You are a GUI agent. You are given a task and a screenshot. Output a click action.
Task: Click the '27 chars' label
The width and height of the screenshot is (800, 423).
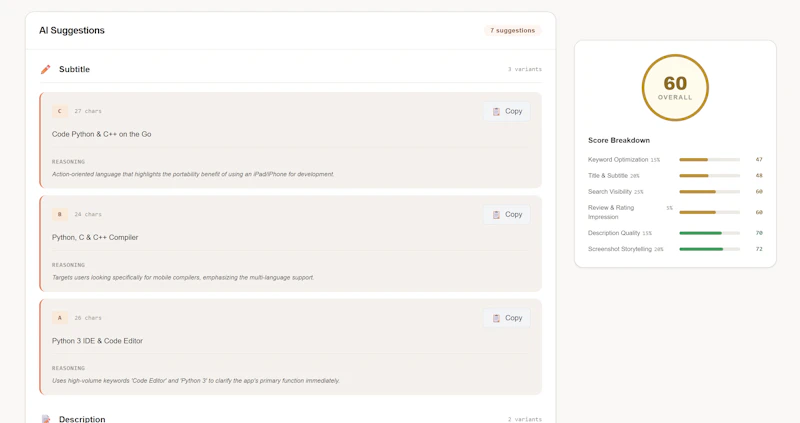pos(88,111)
